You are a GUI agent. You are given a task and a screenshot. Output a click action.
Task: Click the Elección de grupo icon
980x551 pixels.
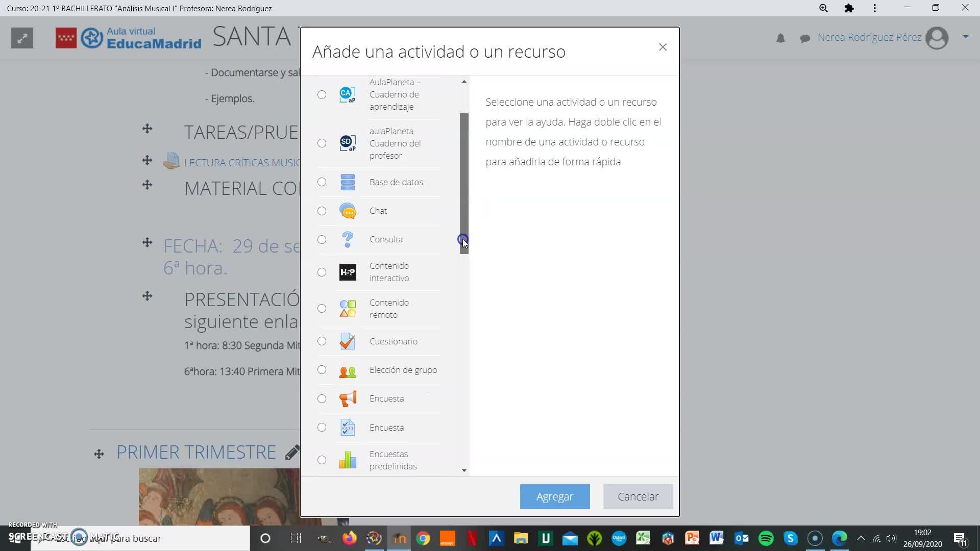pyautogui.click(x=348, y=371)
